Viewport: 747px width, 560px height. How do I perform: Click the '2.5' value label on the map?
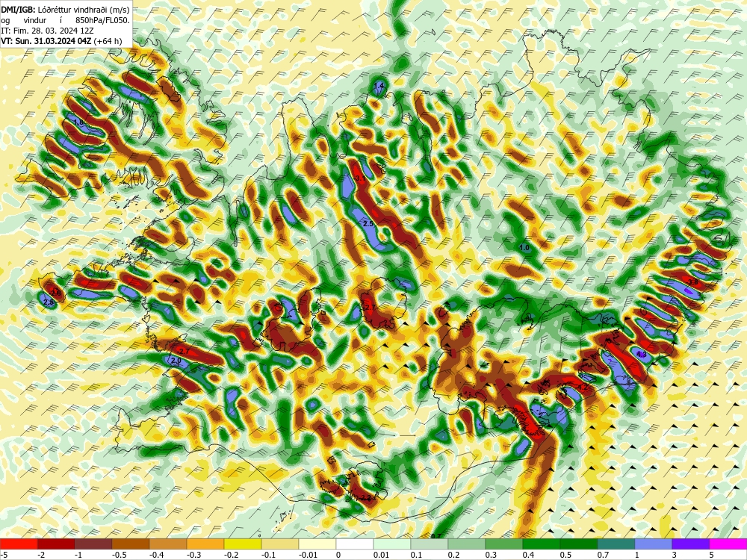(x=368, y=223)
